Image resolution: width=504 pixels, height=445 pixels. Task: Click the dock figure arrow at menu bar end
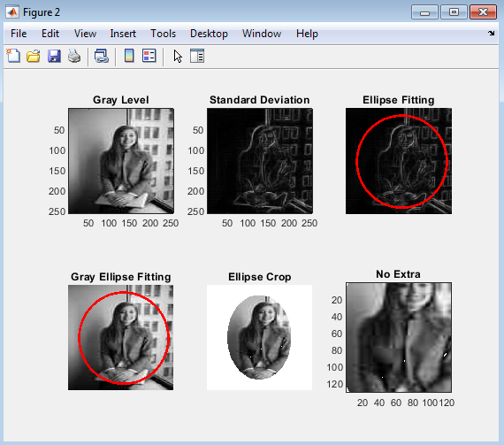click(491, 33)
